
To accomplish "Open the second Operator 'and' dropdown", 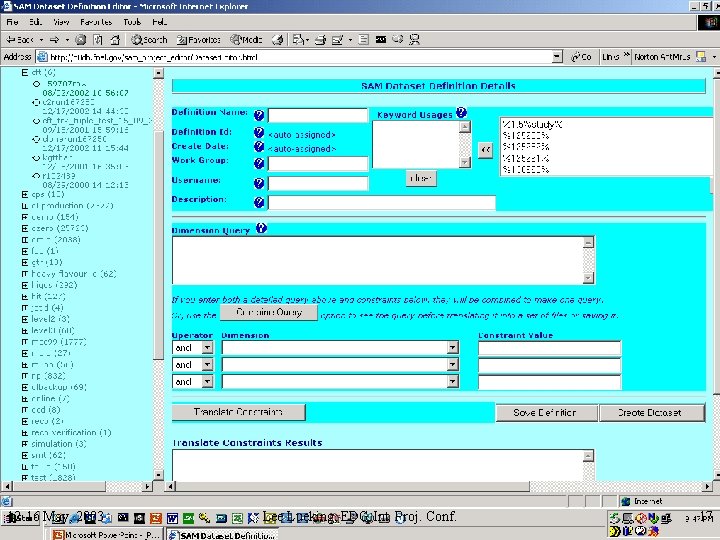I will point(208,365).
